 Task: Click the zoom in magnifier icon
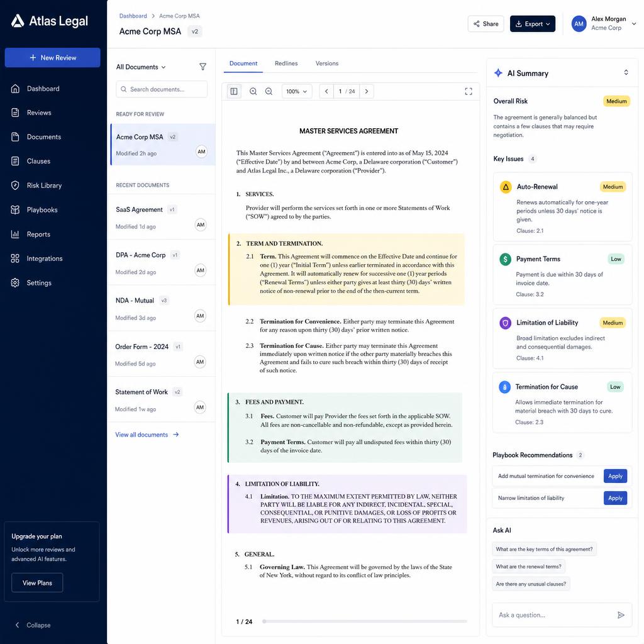253,91
